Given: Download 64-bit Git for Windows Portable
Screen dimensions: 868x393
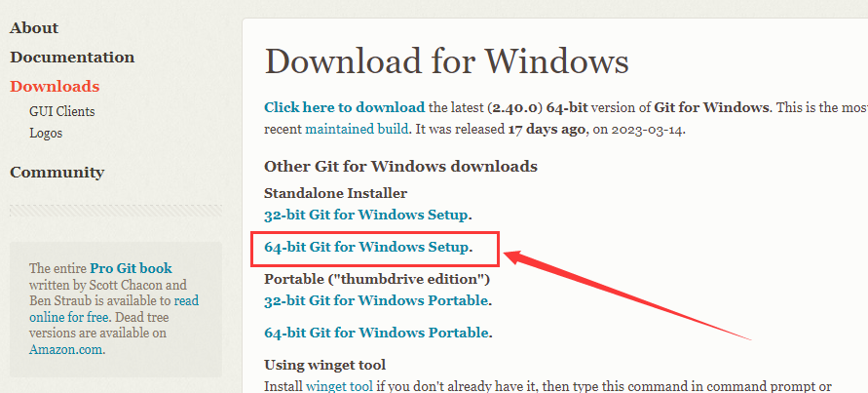Looking at the screenshot, I should [x=376, y=333].
